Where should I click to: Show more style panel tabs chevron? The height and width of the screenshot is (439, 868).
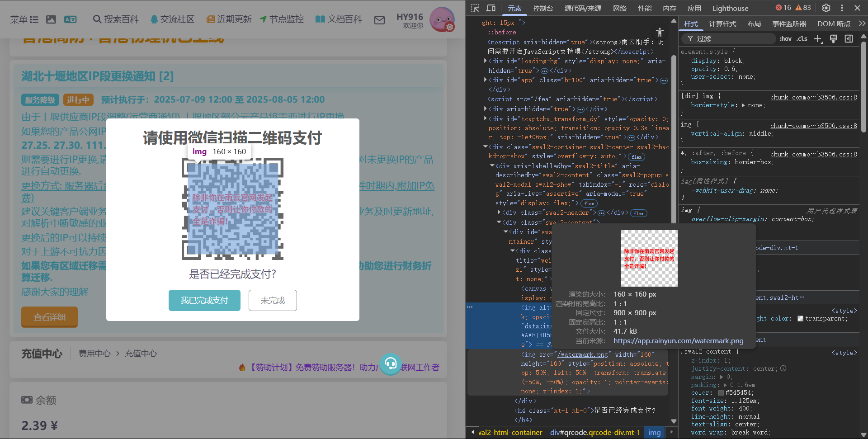862,24
